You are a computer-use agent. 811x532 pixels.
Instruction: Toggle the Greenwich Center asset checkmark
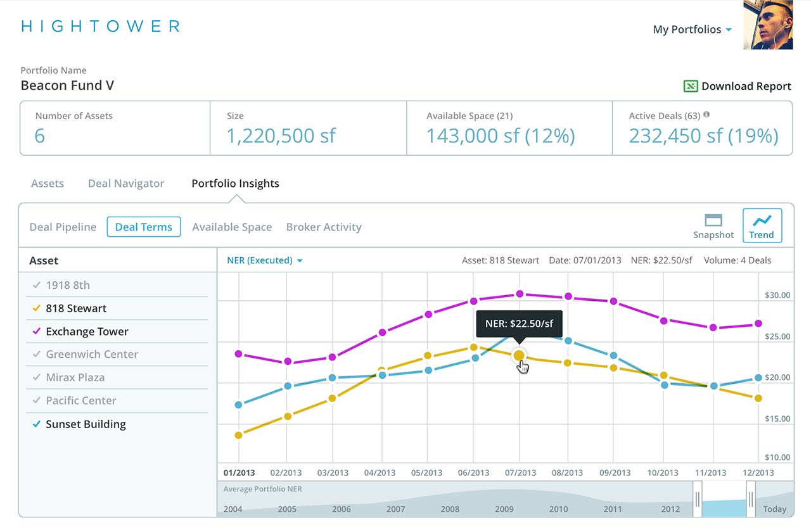pyautogui.click(x=36, y=354)
